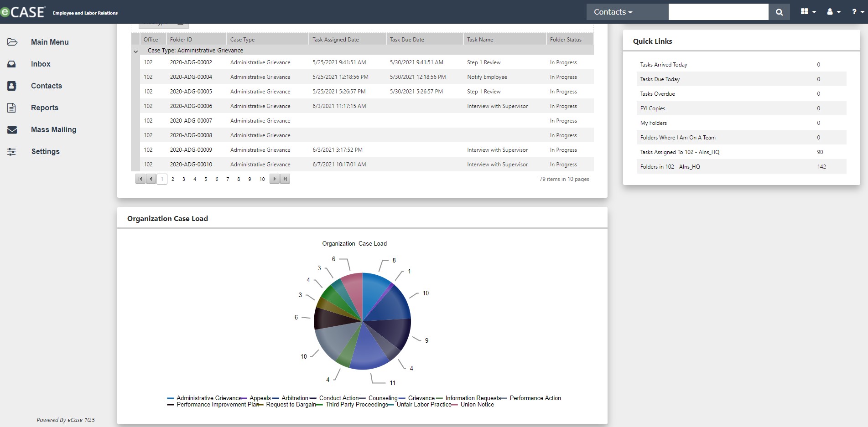Open the help question-mark menu
Screen dimensions: 868x427
coord(858,12)
